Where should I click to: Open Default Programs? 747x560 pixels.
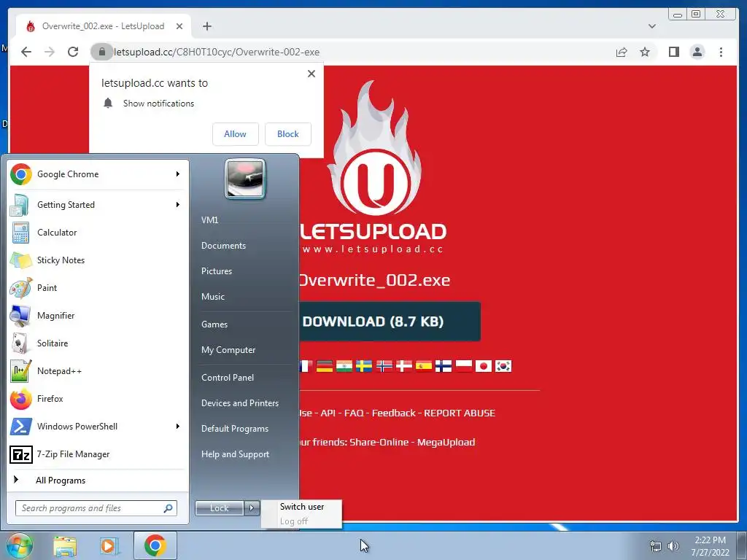235,429
